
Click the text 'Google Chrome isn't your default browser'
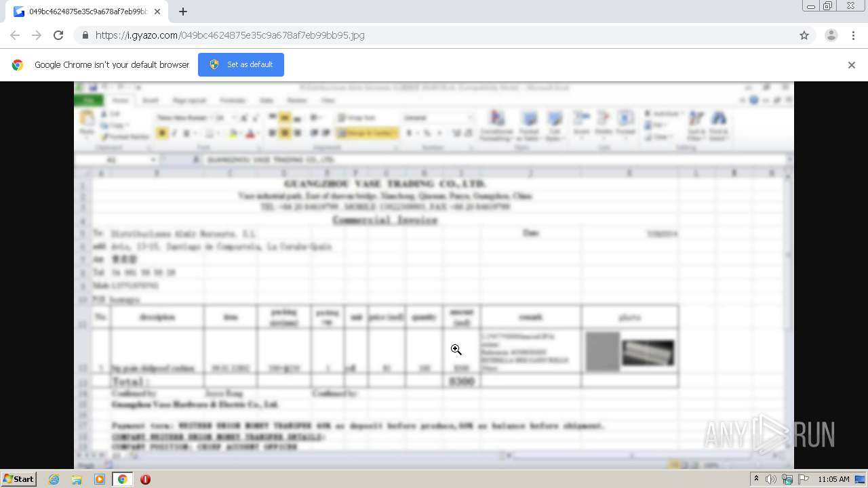112,65
